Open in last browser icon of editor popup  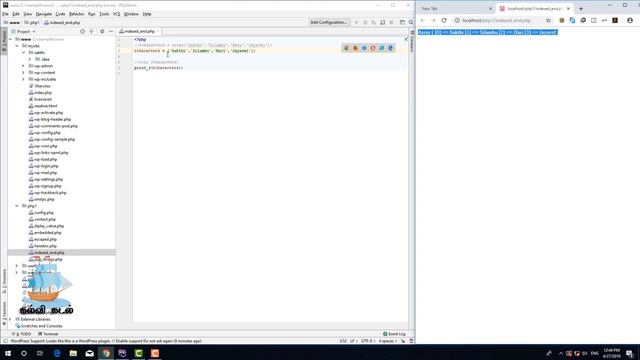pos(391,48)
